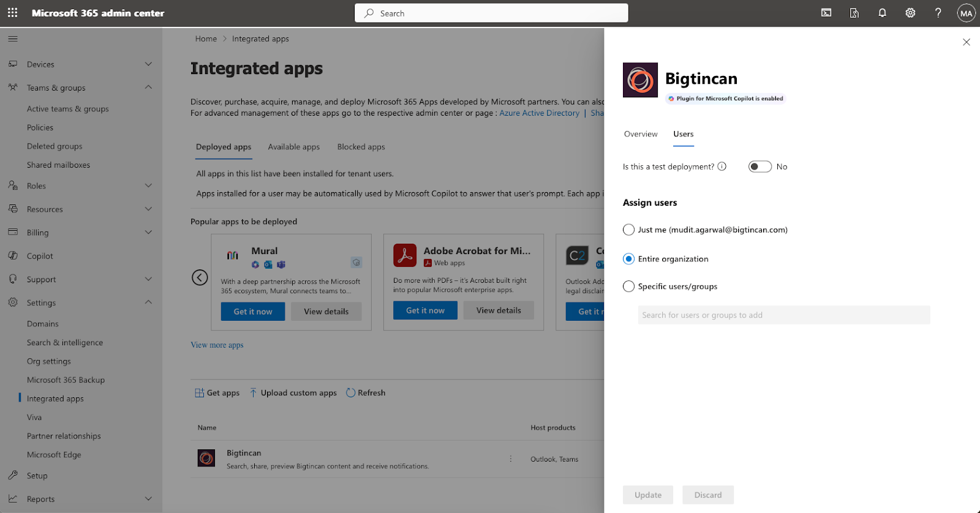Select the 'Specific users/groups' radio option
This screenshot has width=980, height=513.
(x=628, y=286)
